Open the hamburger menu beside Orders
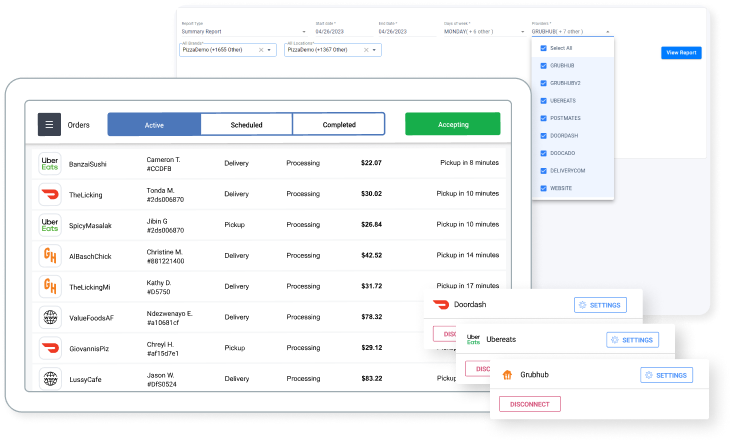Image resolution: width=733 pixels, height=443 pixels. coord(49,125)
